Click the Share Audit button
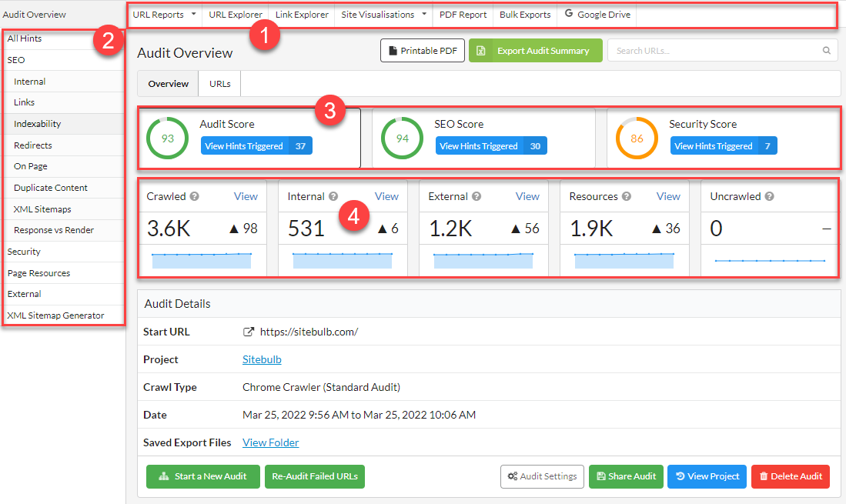 pos(626,476)
